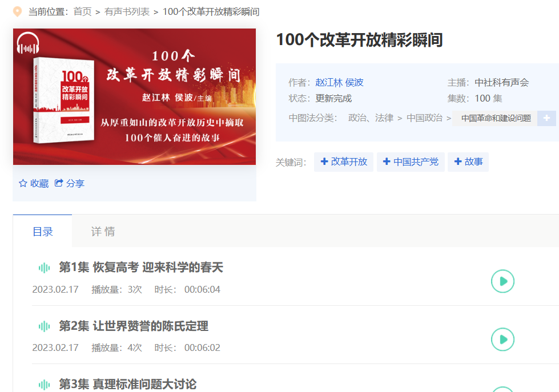Viewport: 559px width, 392px height.
Task: Click the 第2集 duration 00:06:02
Action: [x=202, y=347]
